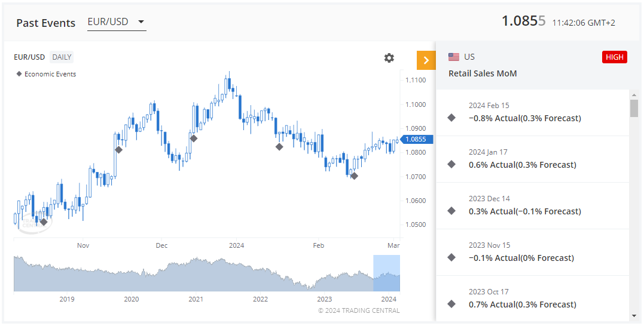This screenshot has height=326, width=644.
Task: Select the 2023 Dec 14 retail sales event
Action: pyautogui.click(x=532, y=205)
